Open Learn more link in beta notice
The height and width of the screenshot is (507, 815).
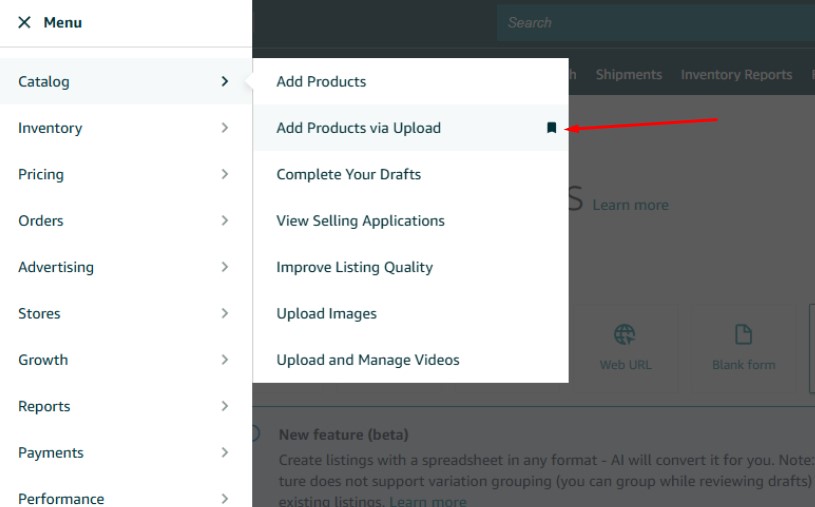click(x=428, y=501)
